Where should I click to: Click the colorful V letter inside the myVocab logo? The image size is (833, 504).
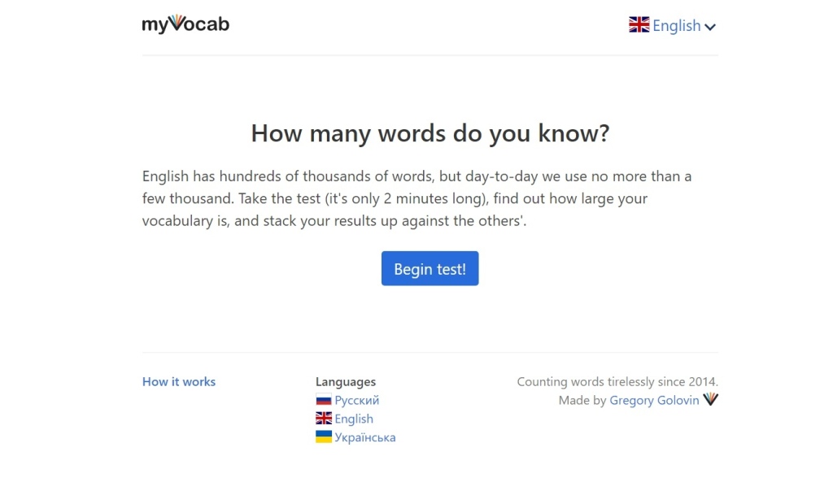coord(177,24)
